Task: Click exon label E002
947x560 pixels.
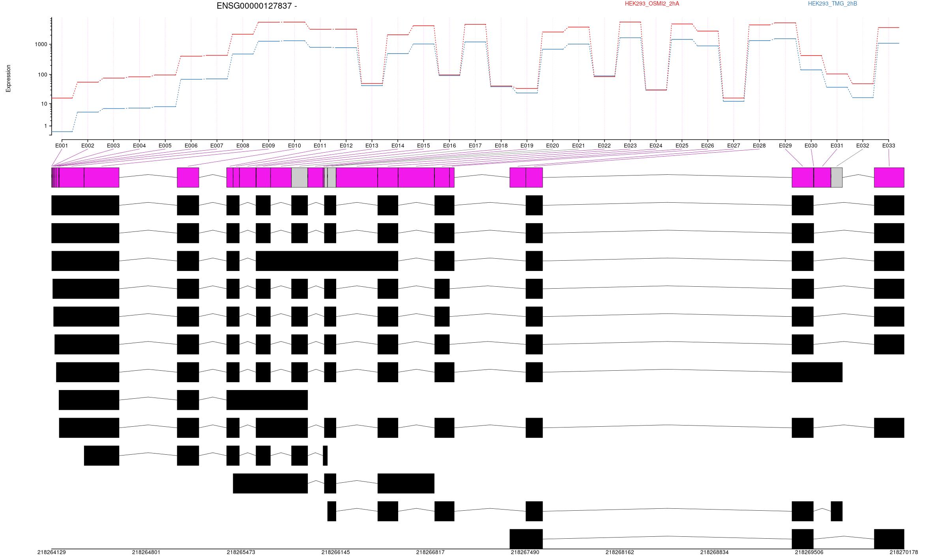Action: click(x=88, y=146)
